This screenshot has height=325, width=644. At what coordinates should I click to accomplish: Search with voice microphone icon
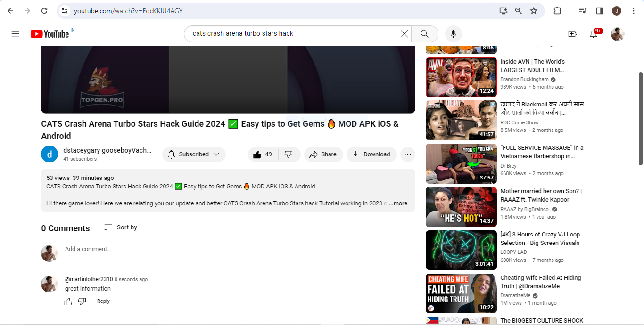(453, 34)
